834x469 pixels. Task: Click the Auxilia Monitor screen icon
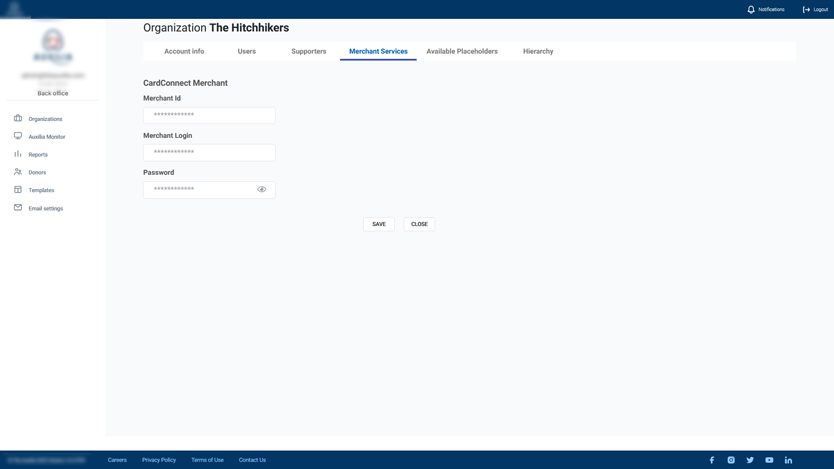click(18, 136)
